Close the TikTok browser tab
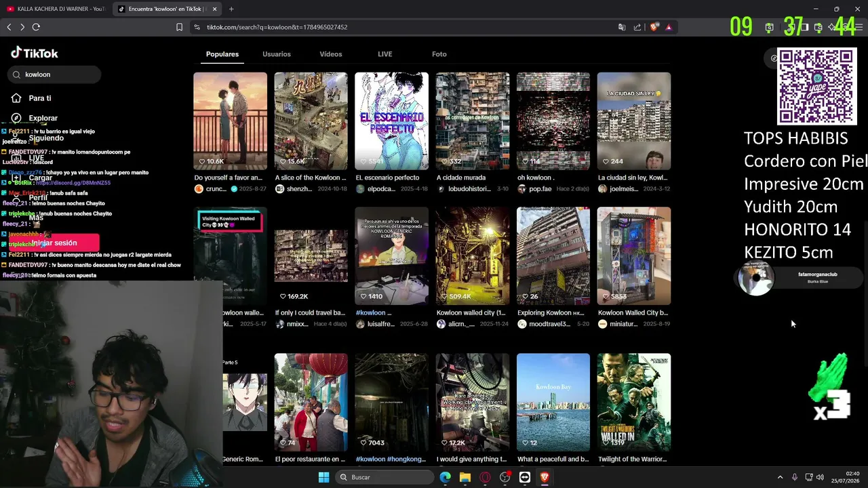 click(214, 9)
